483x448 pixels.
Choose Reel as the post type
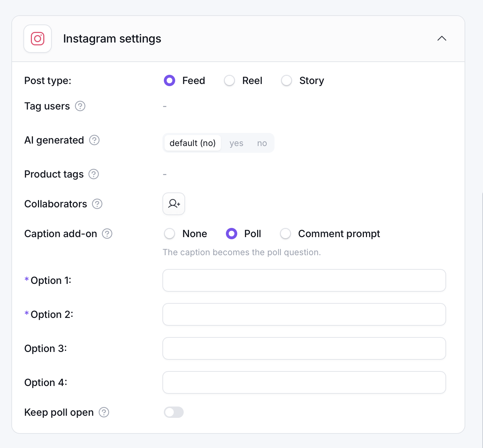pos(229,80)
